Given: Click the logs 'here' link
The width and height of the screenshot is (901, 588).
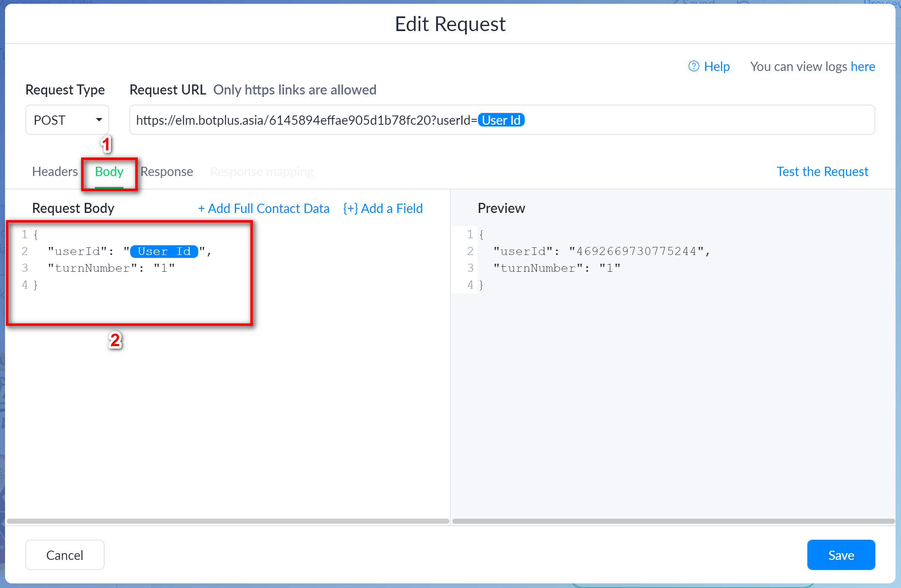Looking at the screenshot, I should pyautogui.click(x=863, y=66).
